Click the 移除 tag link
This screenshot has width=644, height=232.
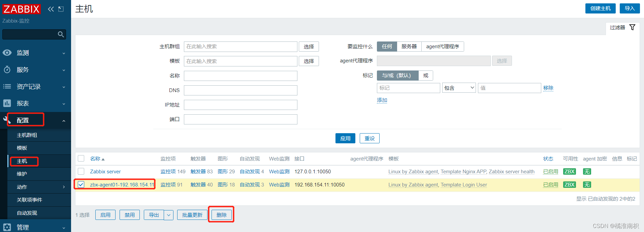click(548, 88)
